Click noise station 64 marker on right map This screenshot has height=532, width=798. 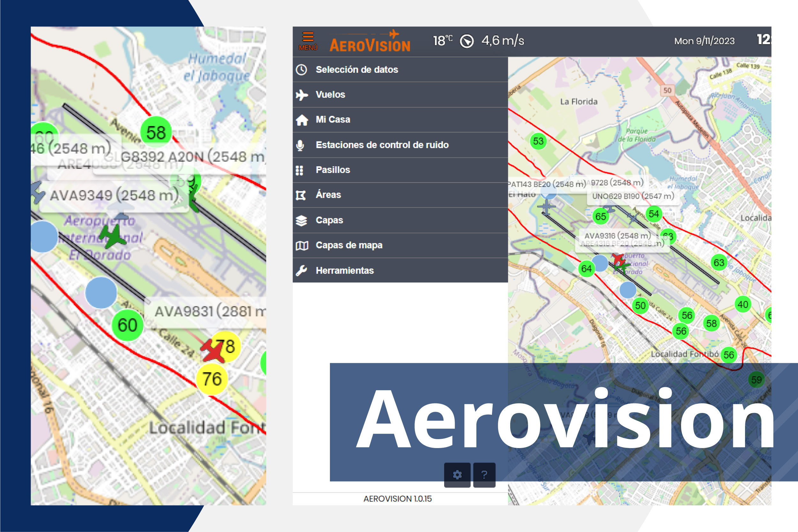(586, 269)
